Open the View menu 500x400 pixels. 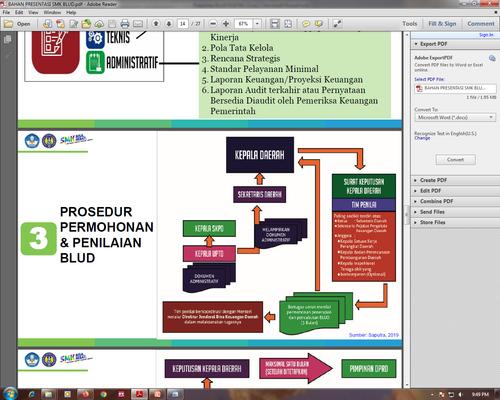click(33, 12)
